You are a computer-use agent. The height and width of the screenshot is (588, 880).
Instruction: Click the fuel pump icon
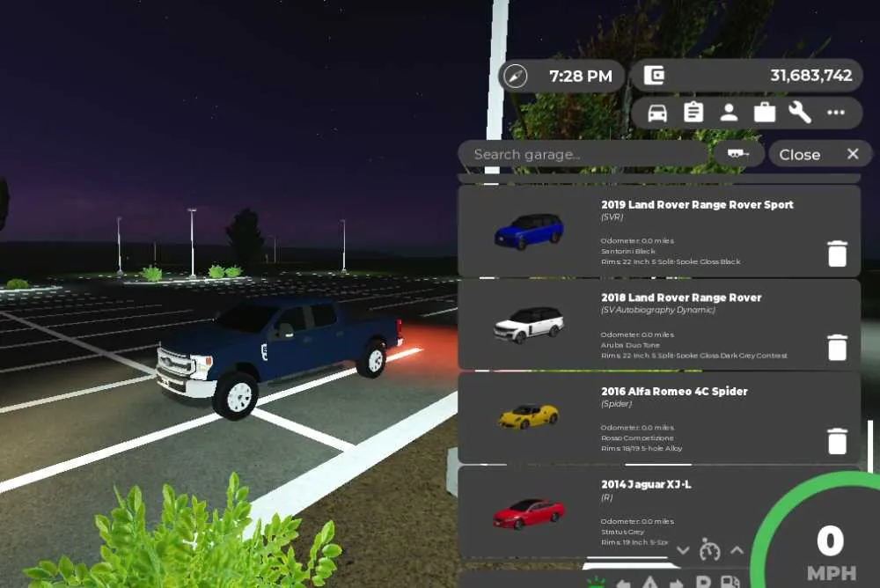tap(729, 583)
